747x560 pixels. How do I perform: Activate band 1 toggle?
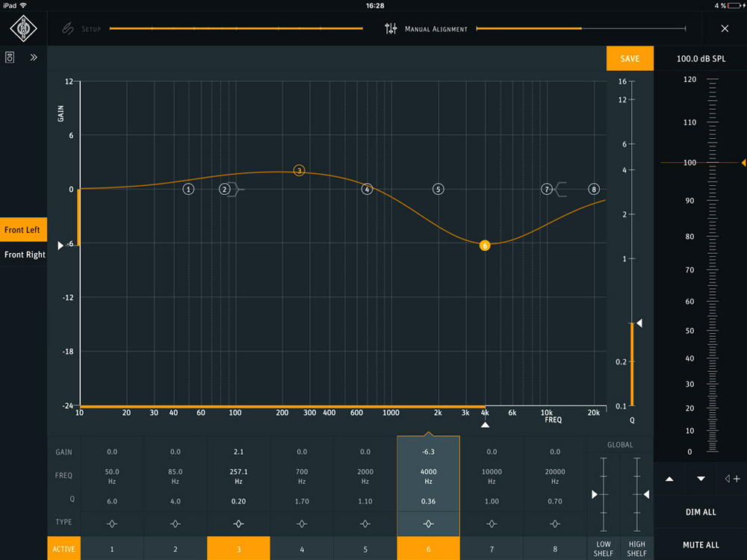pos(112,549)
